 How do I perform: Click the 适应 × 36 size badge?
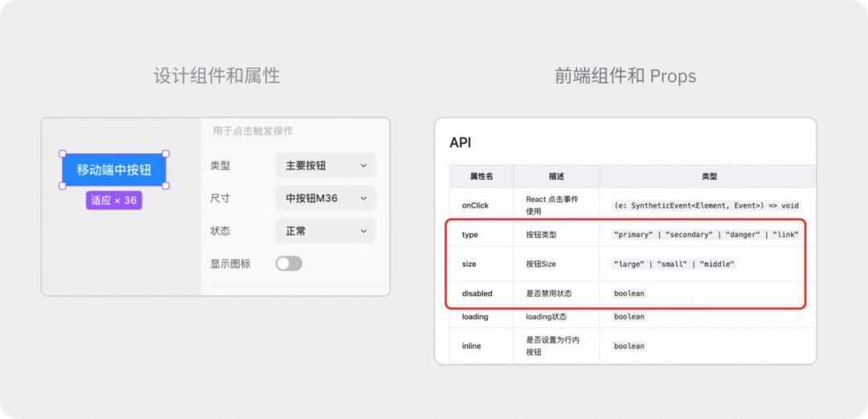[114, 200]
